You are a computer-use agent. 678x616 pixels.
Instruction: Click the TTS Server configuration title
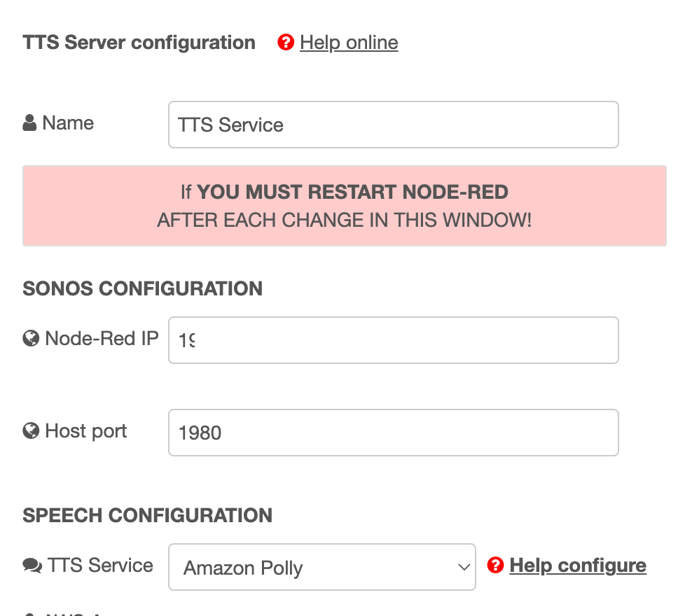[139, 43]
